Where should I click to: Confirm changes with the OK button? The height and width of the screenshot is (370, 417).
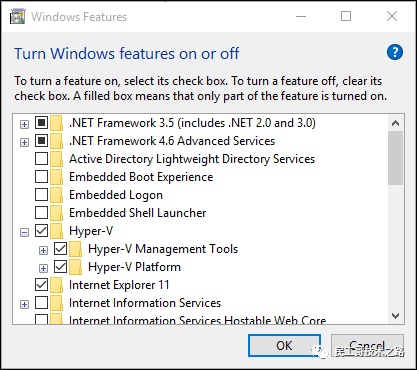(284, 346)
